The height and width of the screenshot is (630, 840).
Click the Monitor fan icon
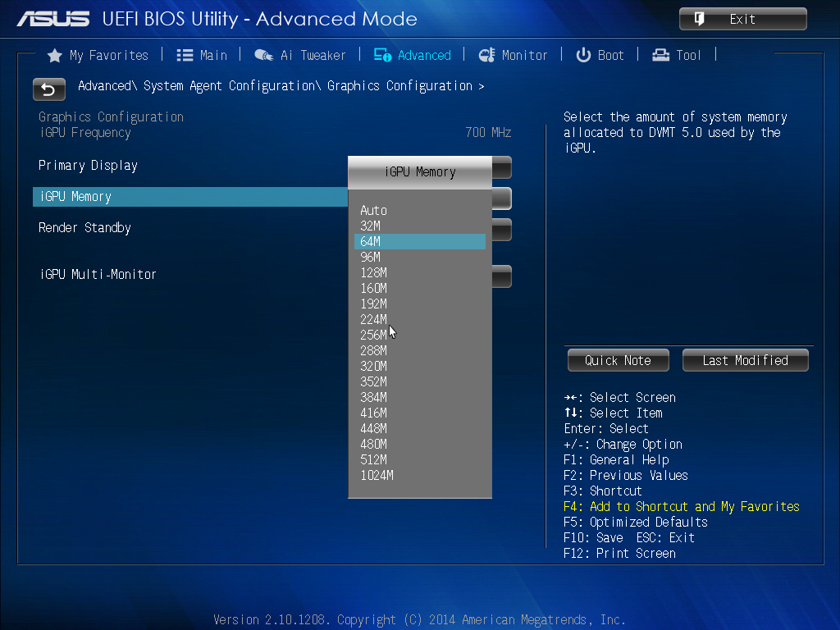486,55
